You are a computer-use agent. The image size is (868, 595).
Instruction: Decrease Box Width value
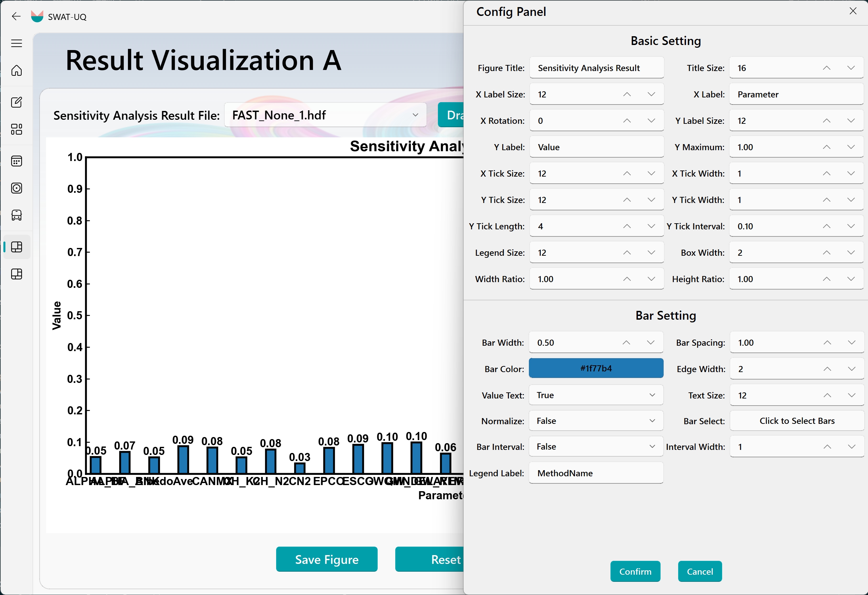(851, 253)
